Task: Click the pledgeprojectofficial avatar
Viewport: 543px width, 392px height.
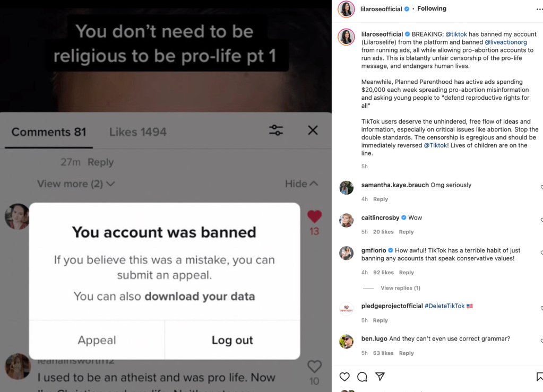Action: [347, 309]
